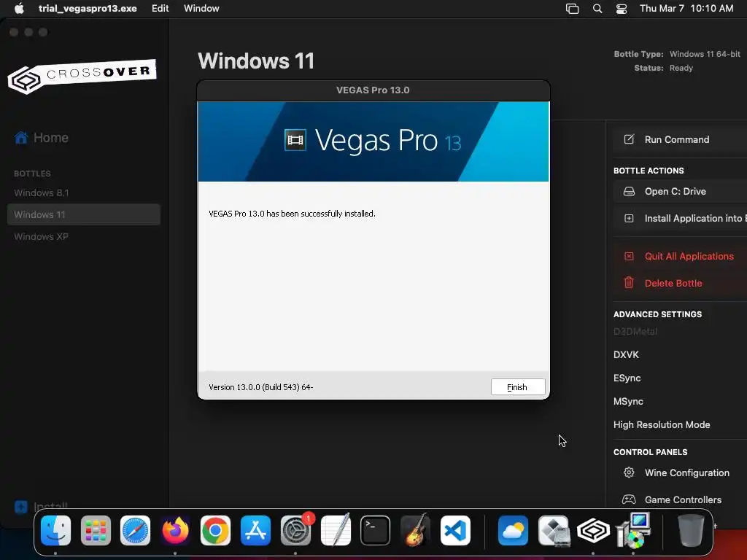Click the red trash icon for Delete Bottle

coord(629,283)
